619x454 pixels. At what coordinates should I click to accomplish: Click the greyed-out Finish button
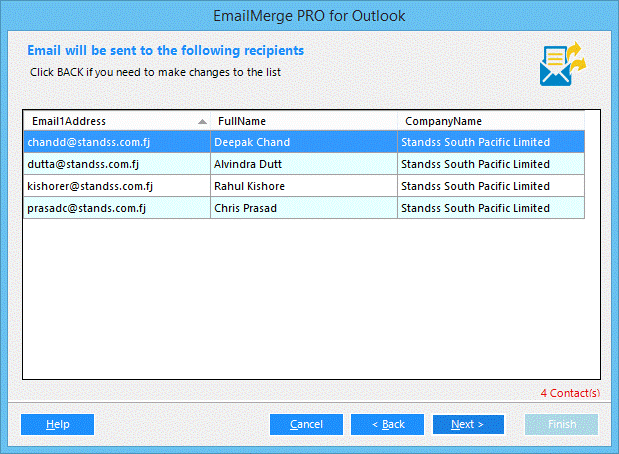[561, 424]
